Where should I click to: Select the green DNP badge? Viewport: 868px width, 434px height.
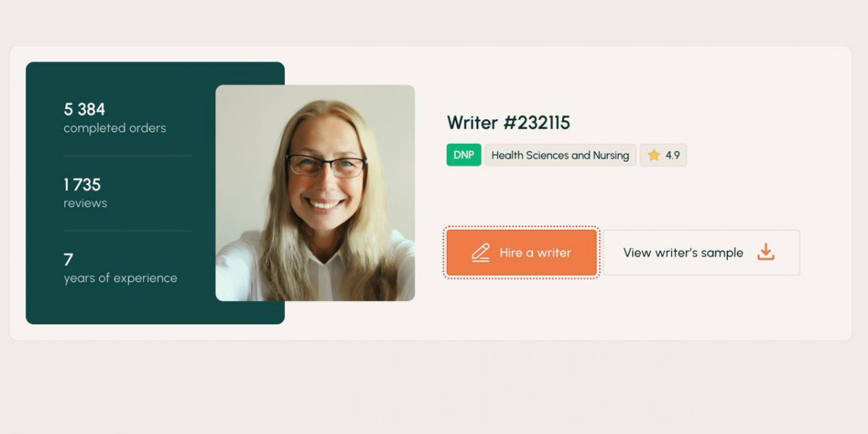tap(464, 155)
